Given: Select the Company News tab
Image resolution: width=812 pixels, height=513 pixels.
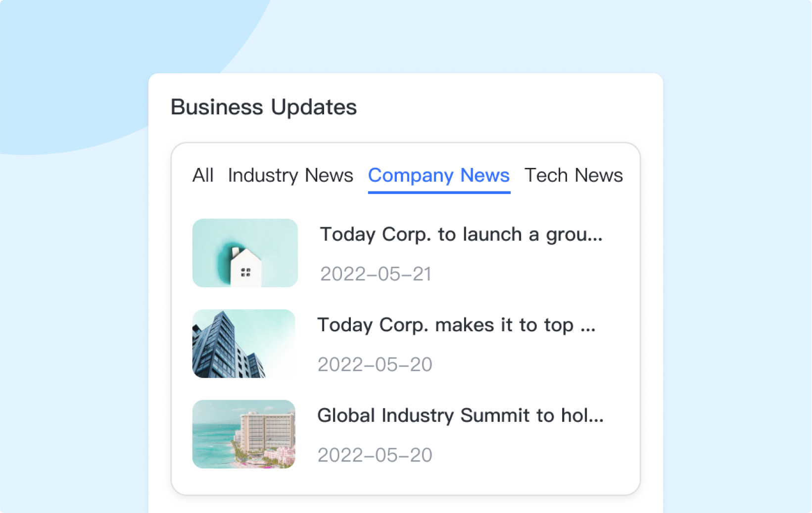Looking at the screenshot, I should pyautogui.click(x=438, y=175).
